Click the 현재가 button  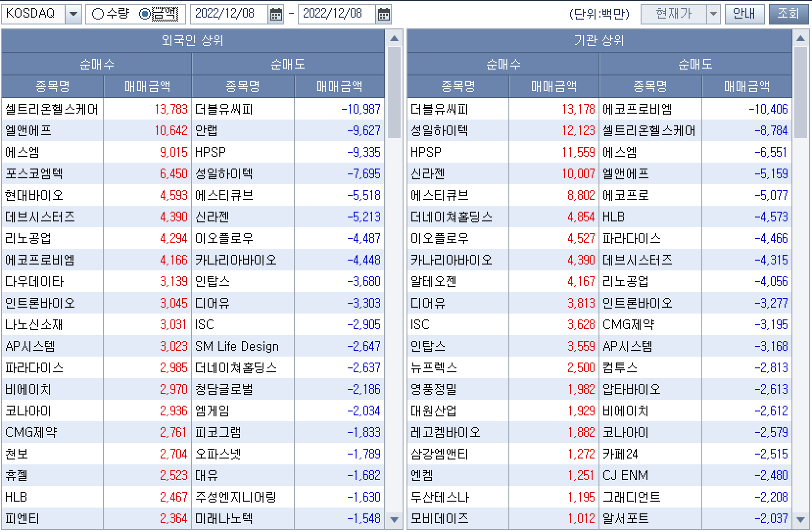674,14
